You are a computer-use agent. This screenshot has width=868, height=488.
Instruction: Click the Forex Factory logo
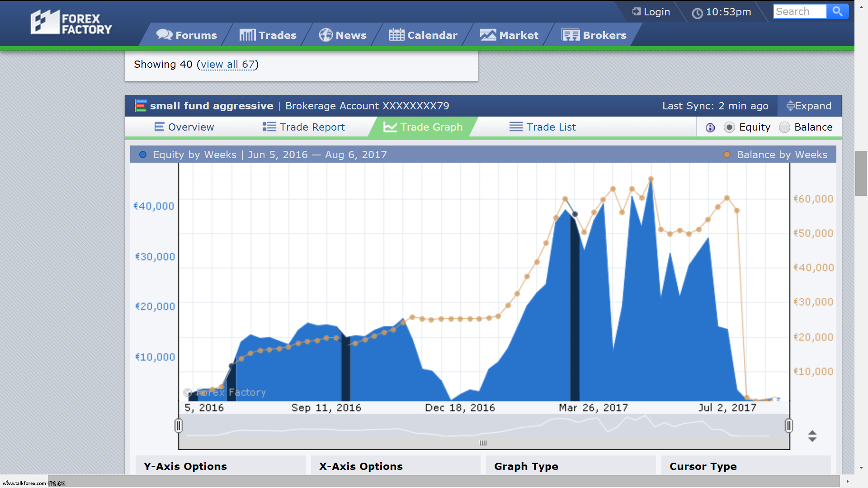click(71, 23)
